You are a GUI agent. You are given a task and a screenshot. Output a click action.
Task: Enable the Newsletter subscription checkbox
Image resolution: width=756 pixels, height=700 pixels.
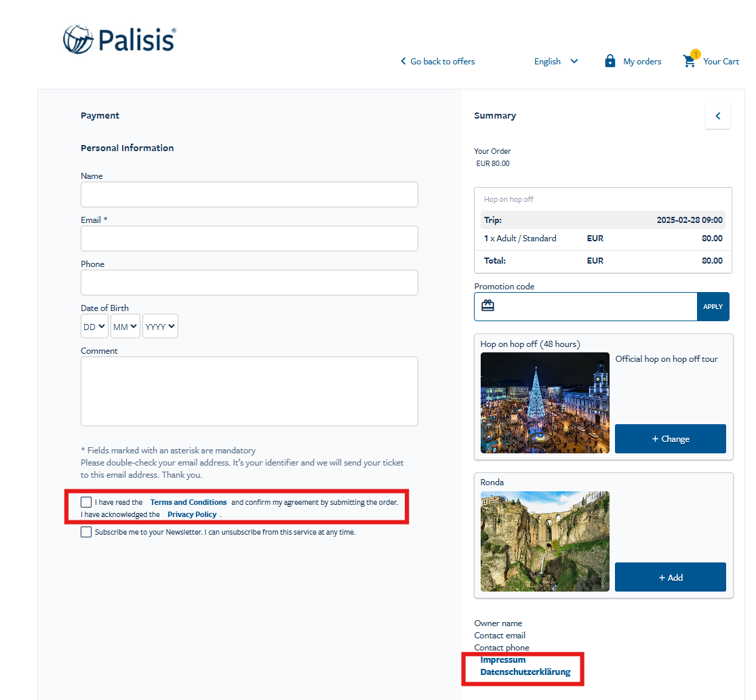(x=86, y=532)
